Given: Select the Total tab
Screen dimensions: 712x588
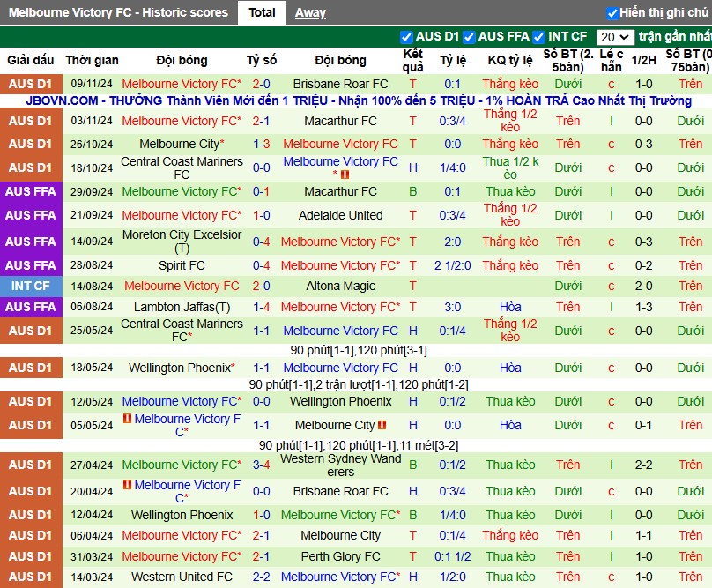Looking at the screenshot, I should pos(262,12).
